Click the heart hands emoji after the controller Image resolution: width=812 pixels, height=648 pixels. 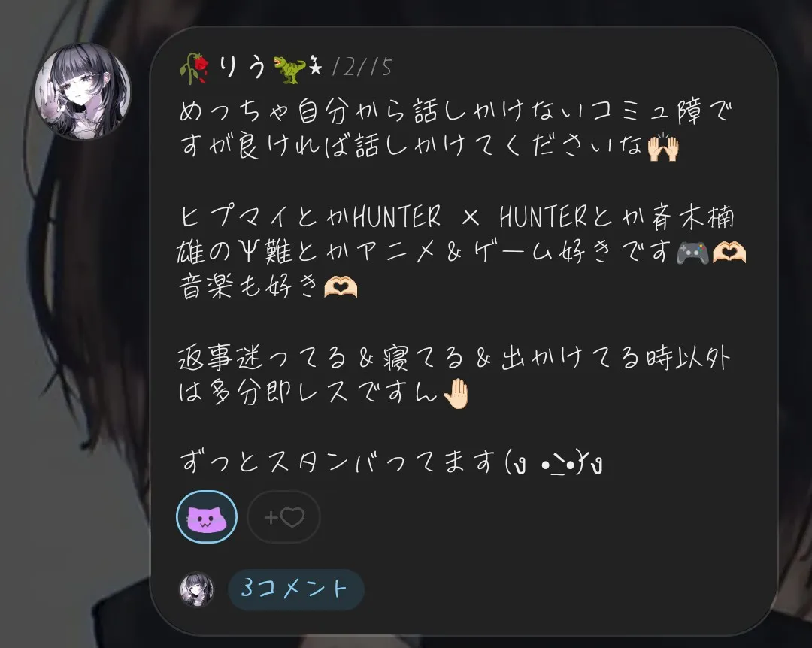729,253
